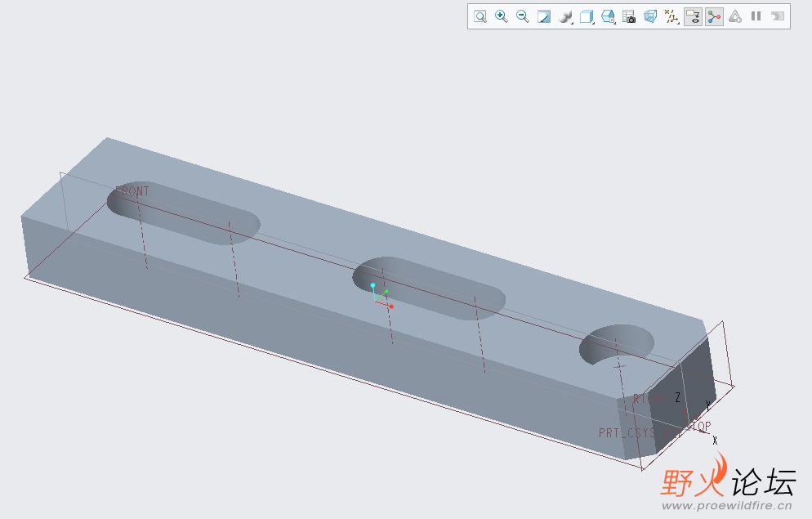Select the middle slot cut in block
Image resolution: width=812 pixels, height=519 pixels.
coord(429,288)
